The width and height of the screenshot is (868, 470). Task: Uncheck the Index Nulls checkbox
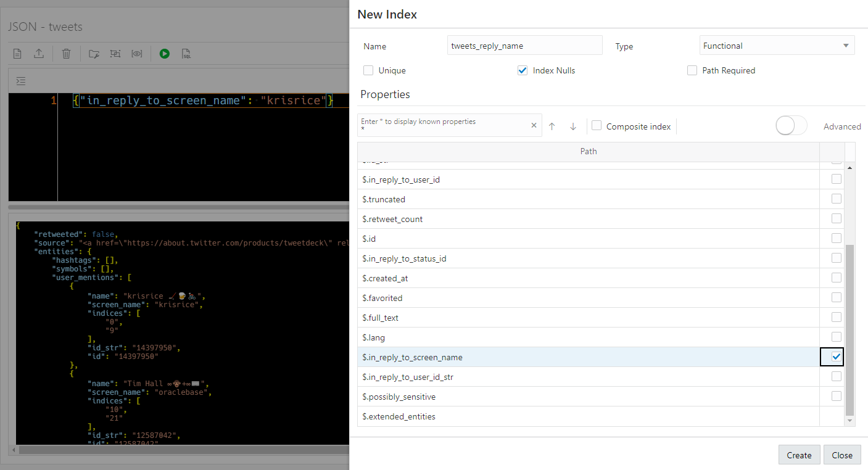[523, 70]
